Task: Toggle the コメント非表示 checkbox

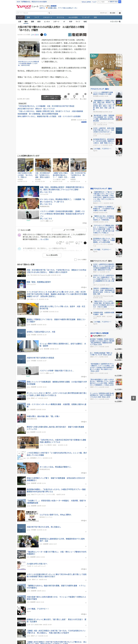Action: 75,260
